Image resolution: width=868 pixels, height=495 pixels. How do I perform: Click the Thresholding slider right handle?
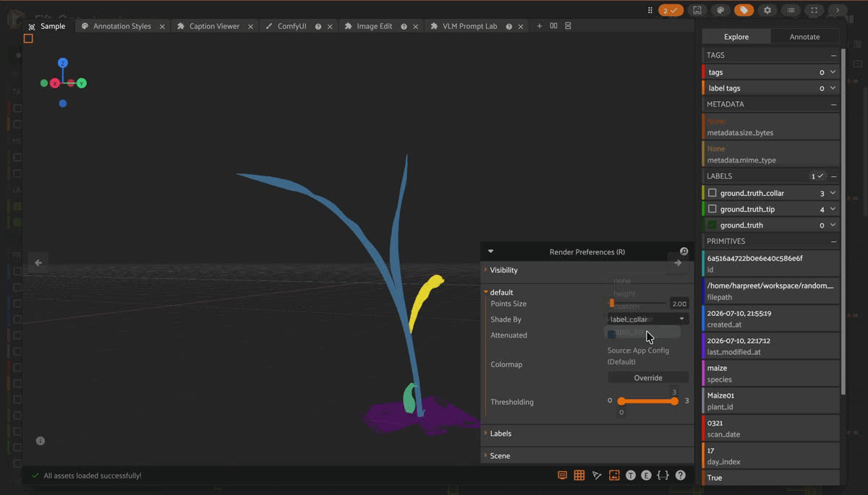(675, 401)
